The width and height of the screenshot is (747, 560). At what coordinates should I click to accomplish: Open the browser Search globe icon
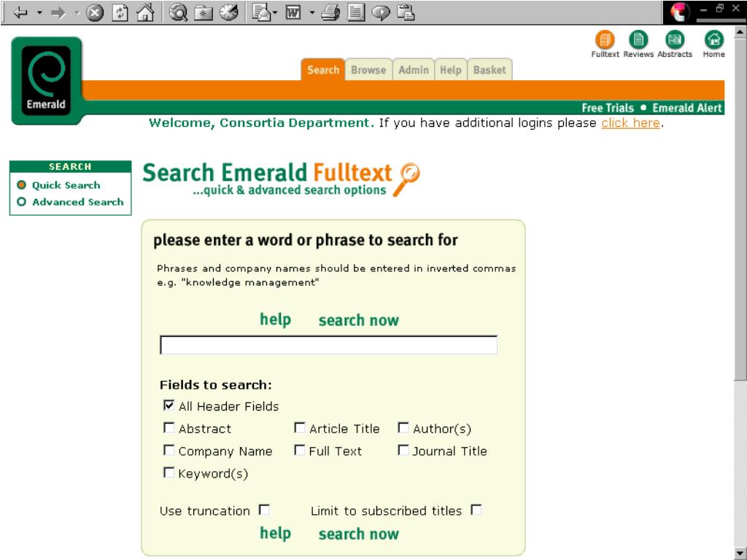[x=178, y=12]
